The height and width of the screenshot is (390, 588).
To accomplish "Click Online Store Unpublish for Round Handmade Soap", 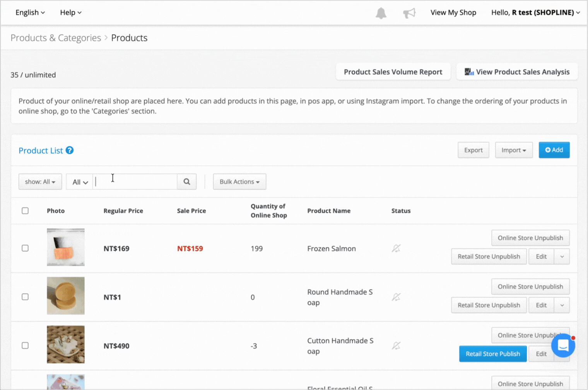I will (x=530, y=287).
